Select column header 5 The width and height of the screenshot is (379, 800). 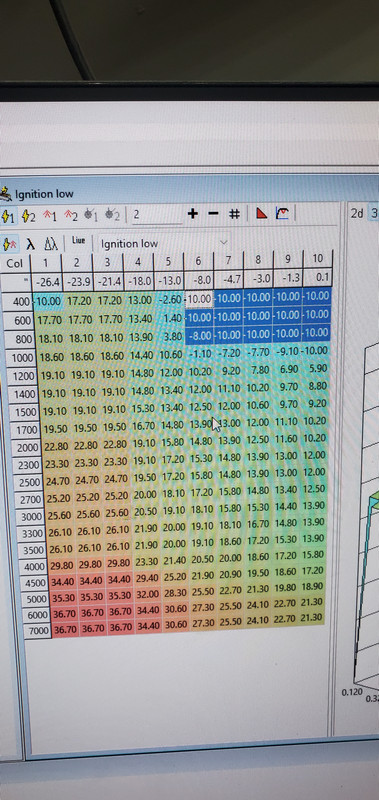click(x=168, y=262)
